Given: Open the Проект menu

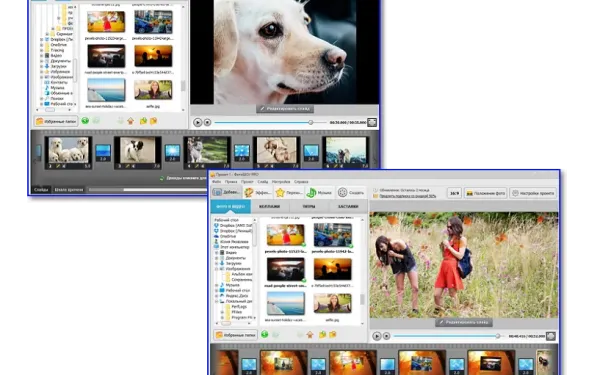Looking at the screenshot, I should tap(247, 182).
